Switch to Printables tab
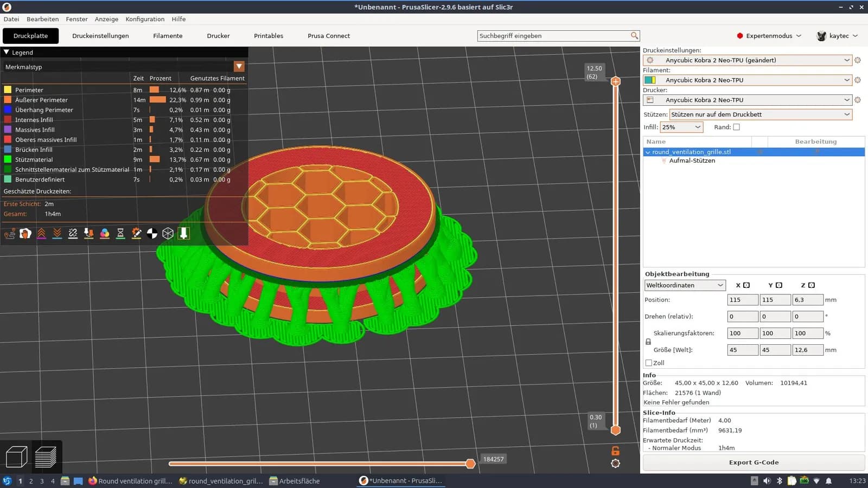Screen dimensions: 868x488 [x=269, y=36]
